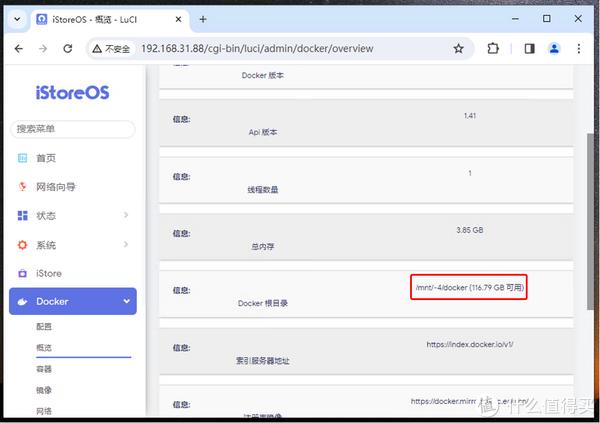Click the 索引服务器地址 label
600x423 pixels.
262,361
